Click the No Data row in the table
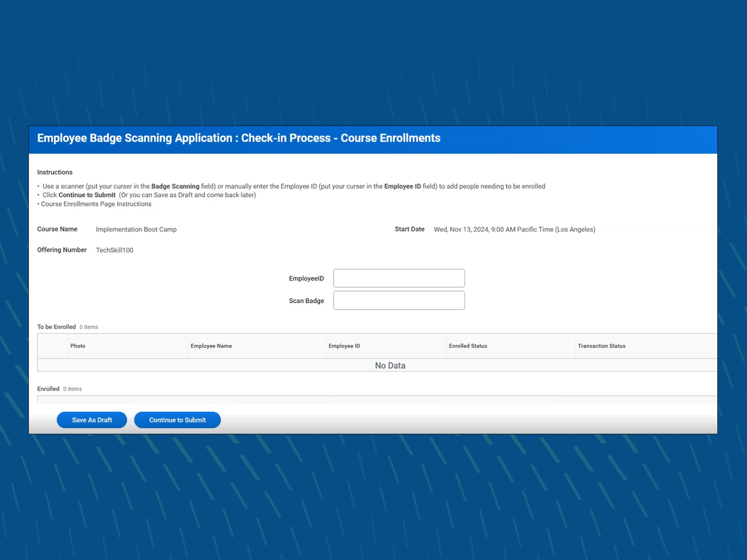 [390, 365]
